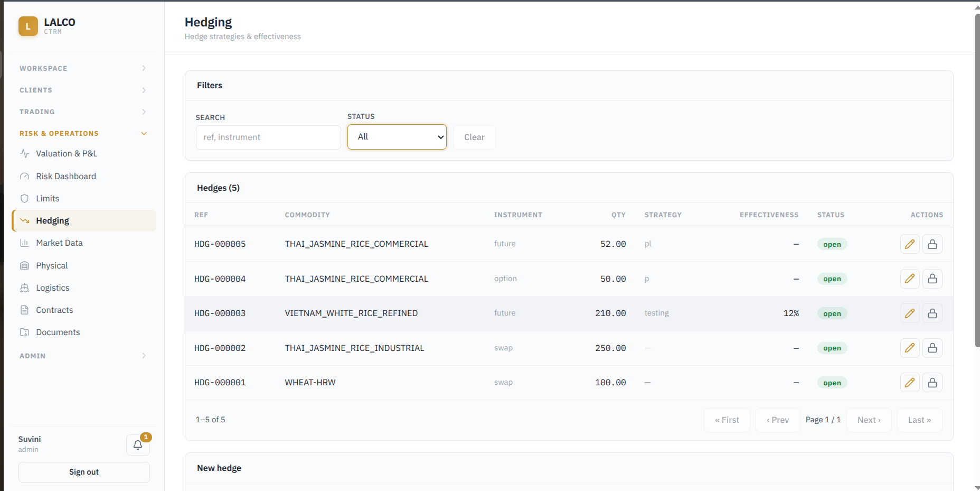Viewport: 980px width, 491px height.
Task: Click the Risk Dashboard gauge icon
Action: (24, 177)
